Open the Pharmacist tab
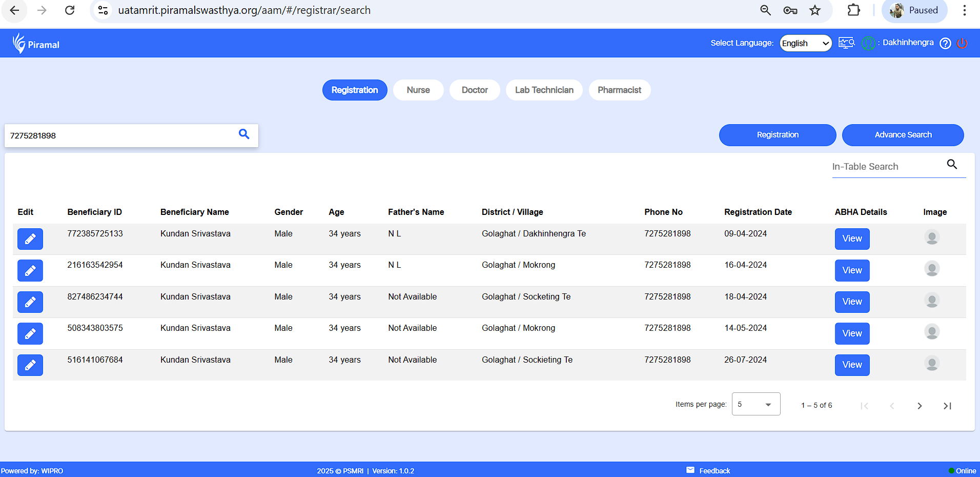The image size is (980, 477). [619, 90]
